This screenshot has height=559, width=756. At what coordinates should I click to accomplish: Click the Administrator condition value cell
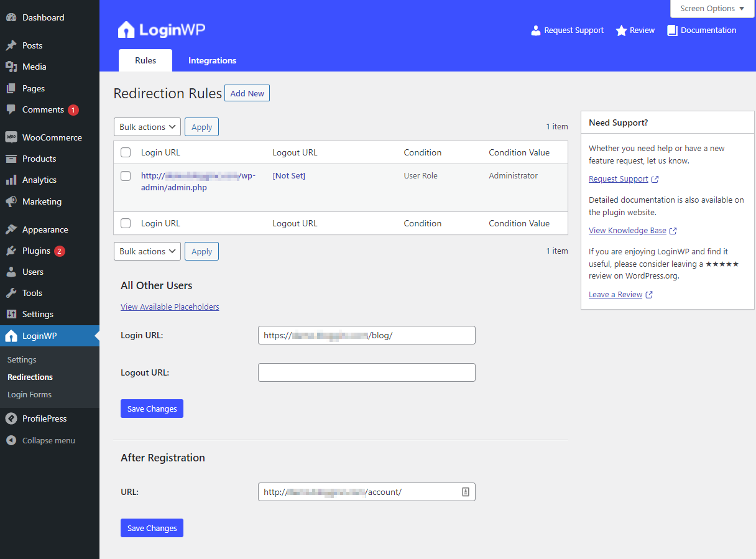[513, 176]
